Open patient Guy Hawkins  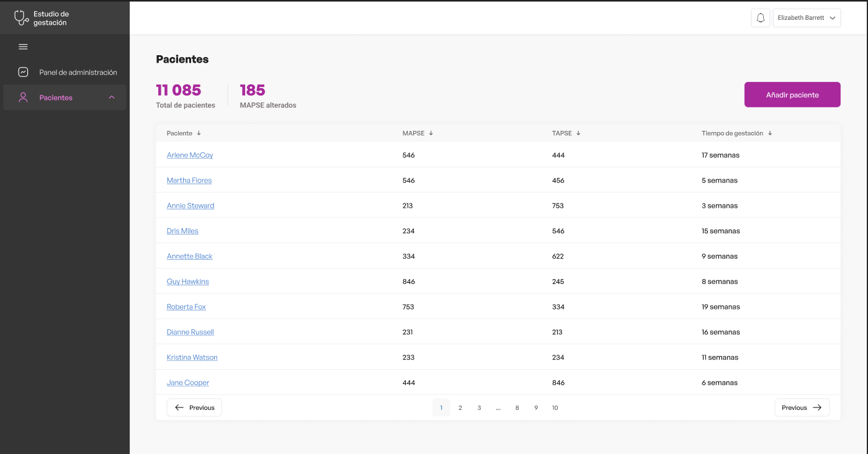click(x=188, y=282)
